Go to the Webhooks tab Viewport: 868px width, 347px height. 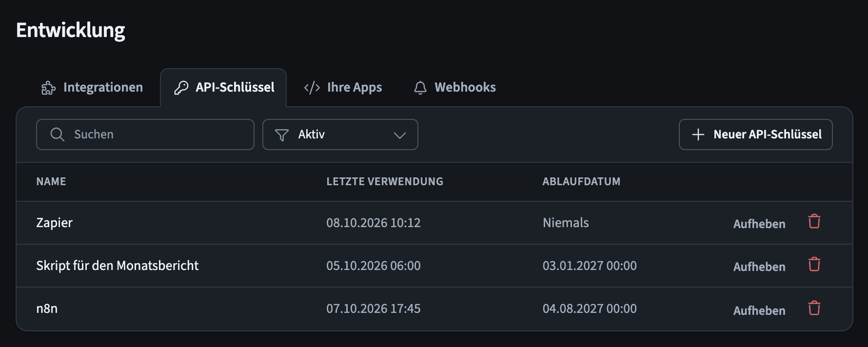tap(455, 87)
